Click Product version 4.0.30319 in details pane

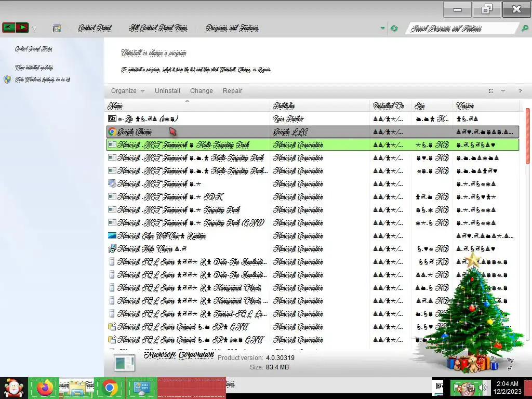(x=256, y=357)
